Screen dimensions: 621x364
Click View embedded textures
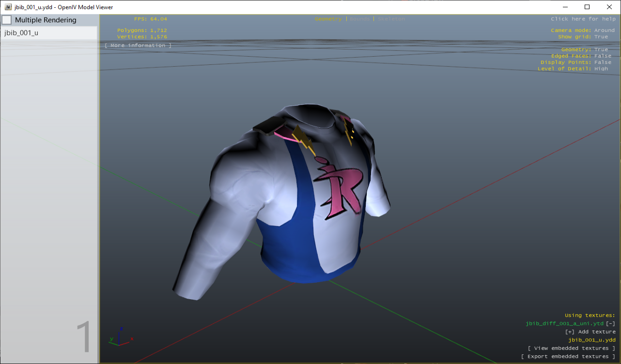pyautogui.click(x=571, y=348)
